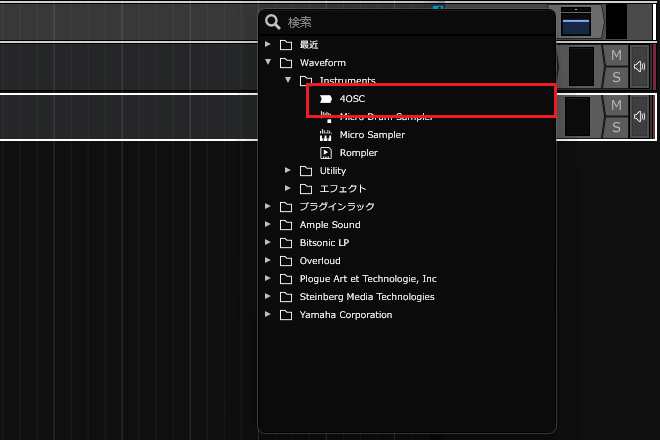Mute the bottom track with M
Image resolution: width=660 pixels, height=440 pixels.
616,106
